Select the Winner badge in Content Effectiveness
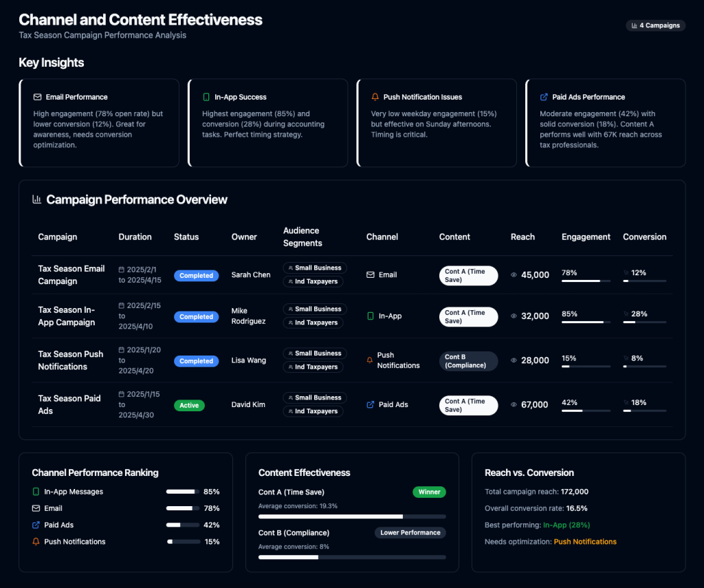 pos(429,492)
